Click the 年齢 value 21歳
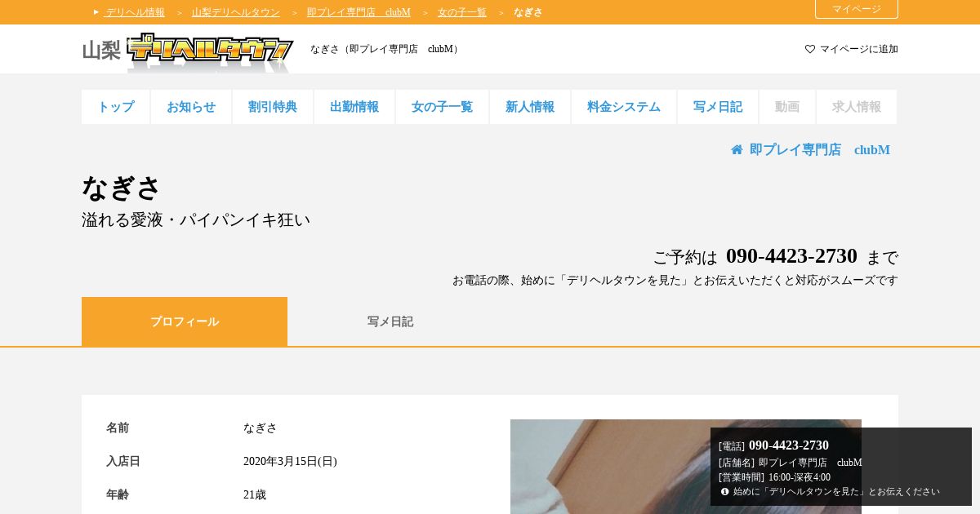 [x=255, y=495]
